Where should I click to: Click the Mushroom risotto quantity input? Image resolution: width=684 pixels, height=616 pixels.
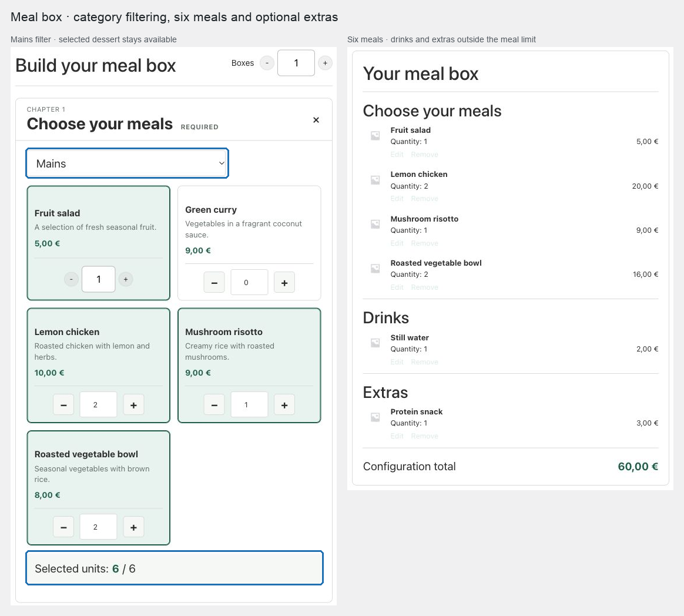[x=249, y=405]
